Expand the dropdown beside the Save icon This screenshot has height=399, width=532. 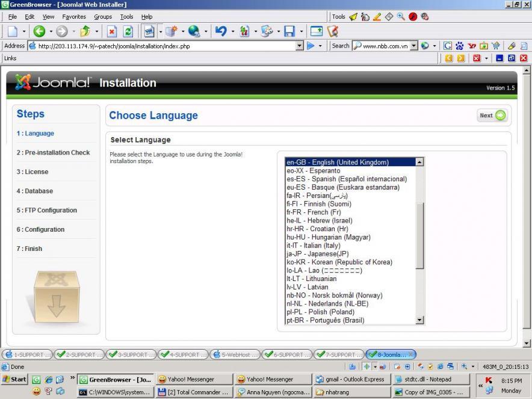point(302,31)
